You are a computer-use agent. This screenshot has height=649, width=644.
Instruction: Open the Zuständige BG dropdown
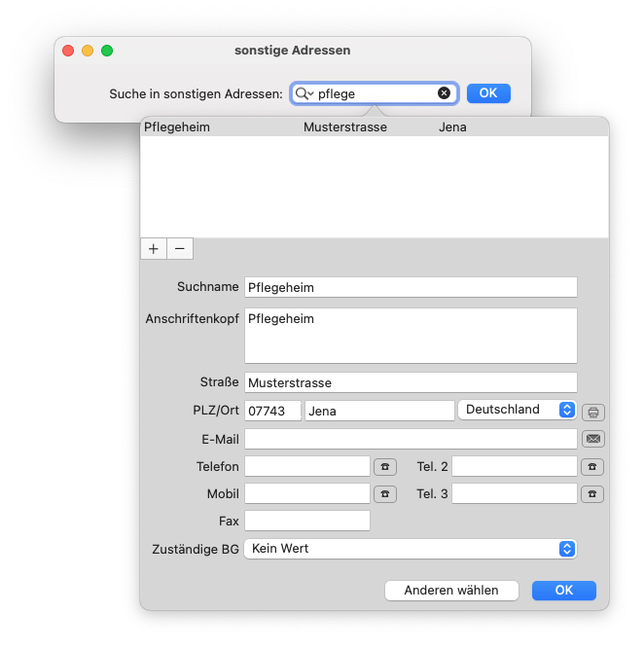click(x=411, y=549)
